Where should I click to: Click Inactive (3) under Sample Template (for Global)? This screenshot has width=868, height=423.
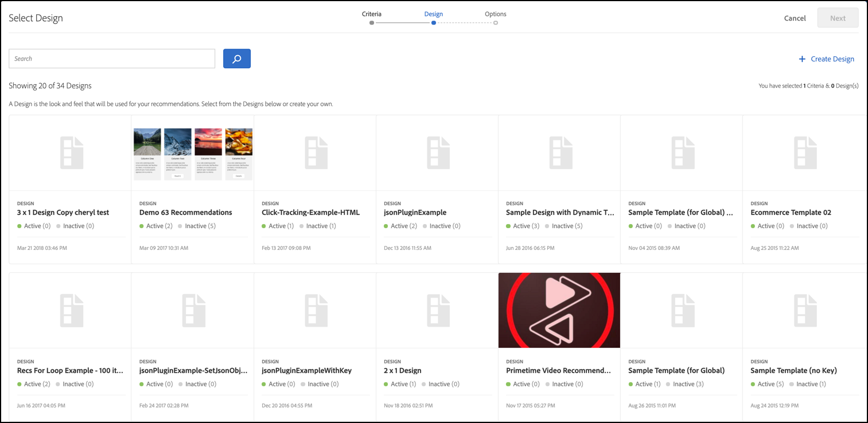pyautogui.click(x=685, y=385)
